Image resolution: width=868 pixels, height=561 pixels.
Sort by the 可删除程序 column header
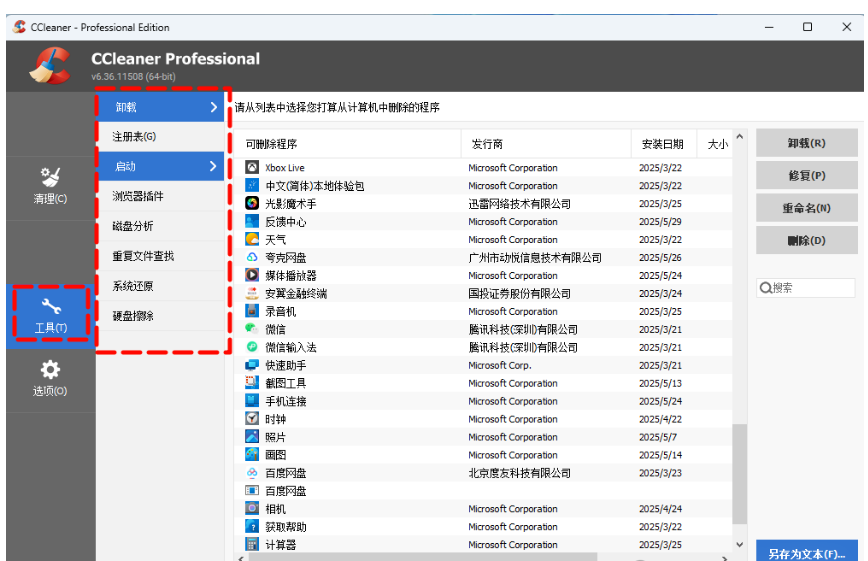[x=347, y=144]
